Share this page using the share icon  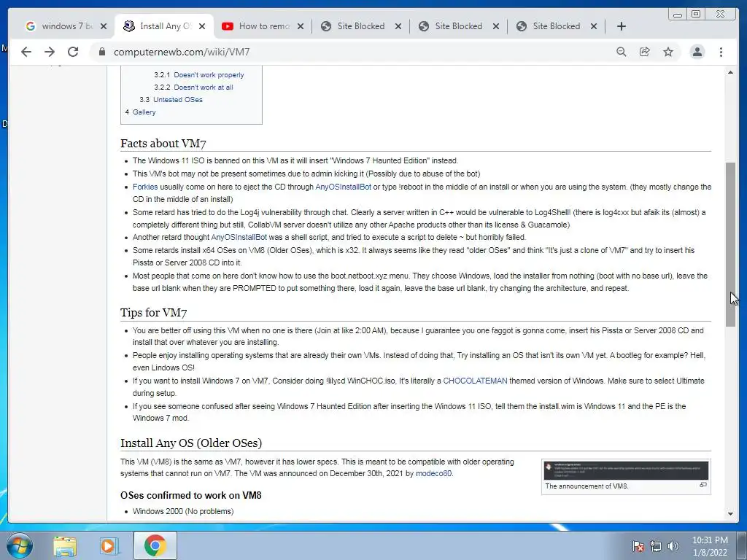click(x=645, y=52)
